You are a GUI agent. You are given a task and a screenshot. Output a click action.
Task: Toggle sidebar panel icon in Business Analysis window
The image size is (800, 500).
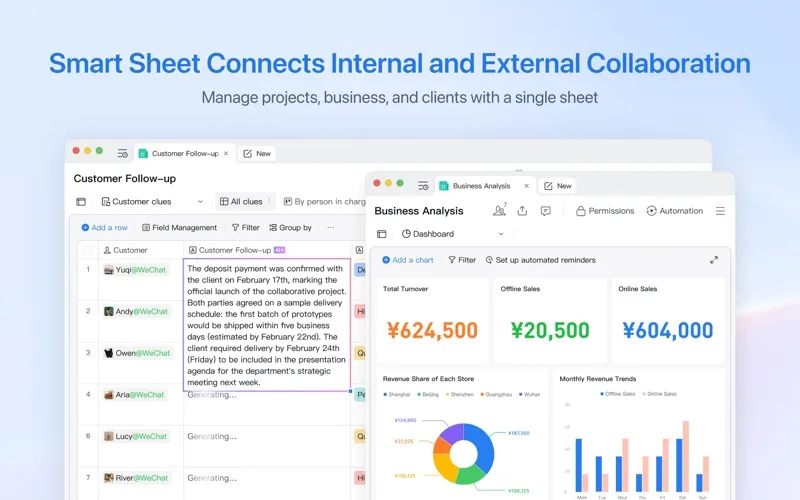pos(382,234)
